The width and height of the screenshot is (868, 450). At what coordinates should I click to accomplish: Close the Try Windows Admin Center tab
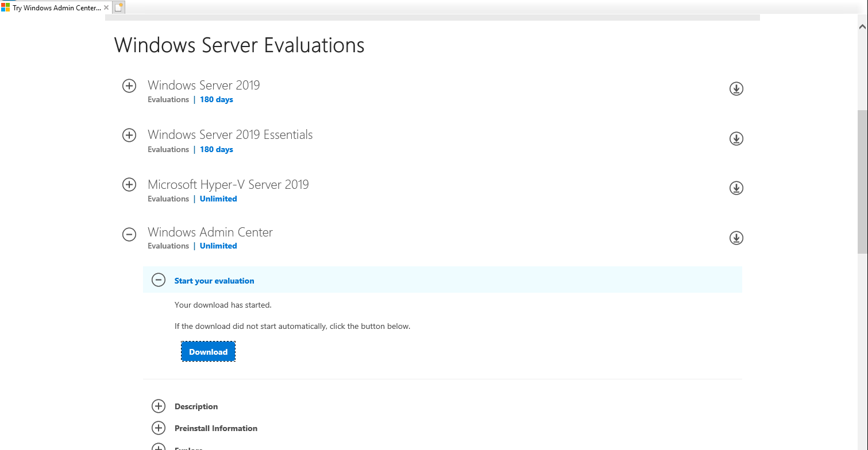[107, 8]
